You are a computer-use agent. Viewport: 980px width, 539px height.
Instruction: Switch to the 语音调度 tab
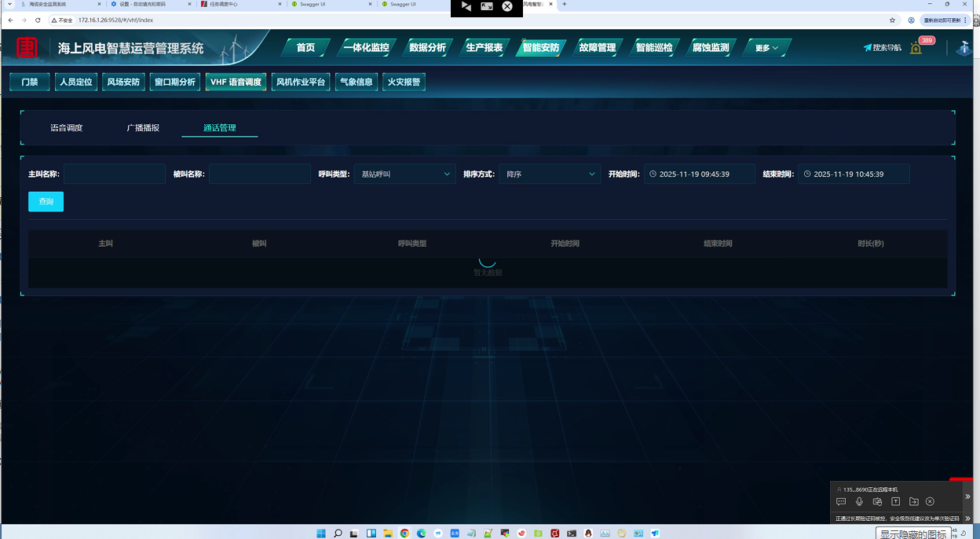(67, 128)
